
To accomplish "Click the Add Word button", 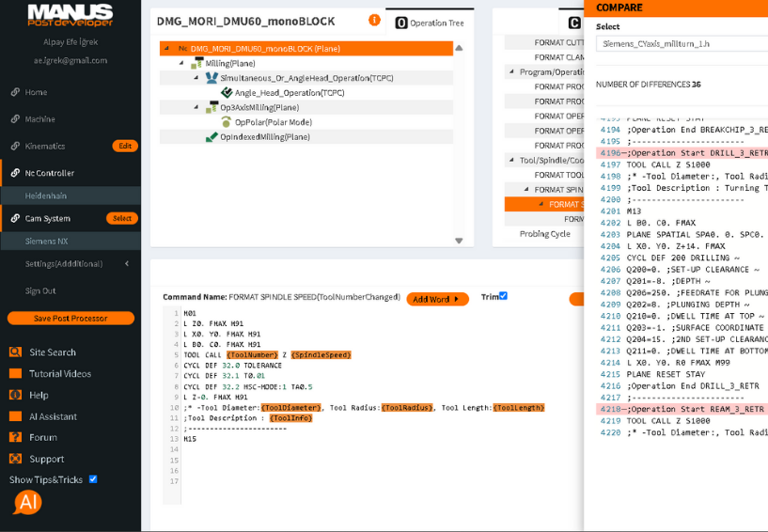I will tap(437, 299).
